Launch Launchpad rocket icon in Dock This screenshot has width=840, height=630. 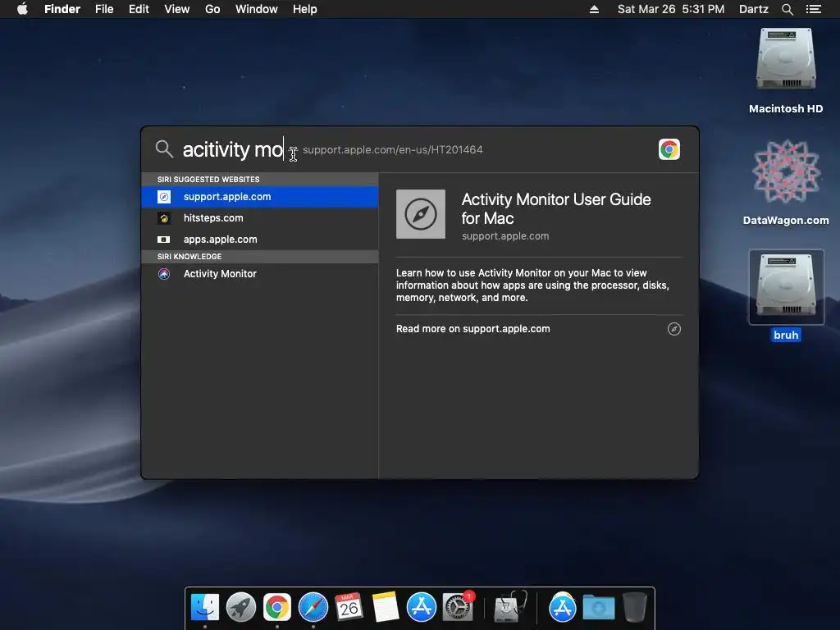(x=241, y=607)
